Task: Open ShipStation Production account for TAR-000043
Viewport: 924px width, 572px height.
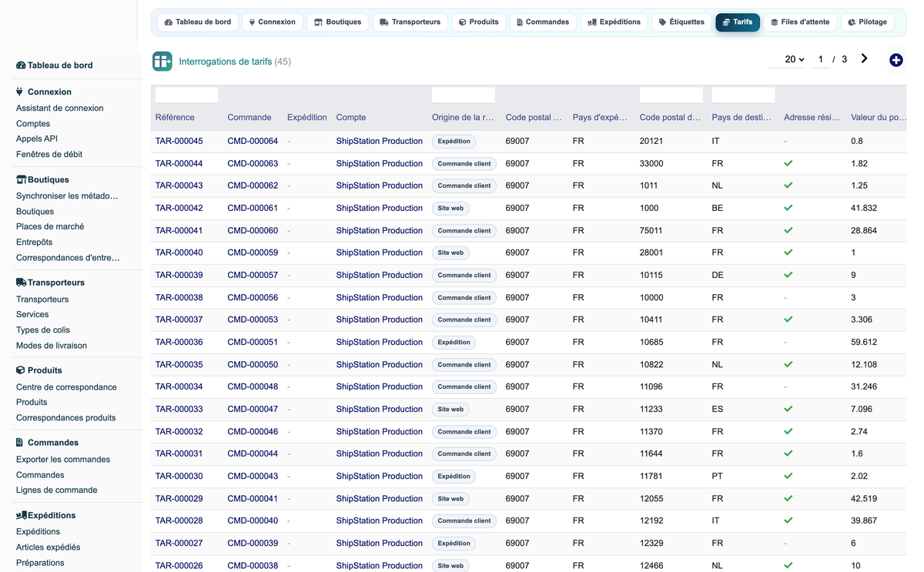Action: (x=380, y=186)
